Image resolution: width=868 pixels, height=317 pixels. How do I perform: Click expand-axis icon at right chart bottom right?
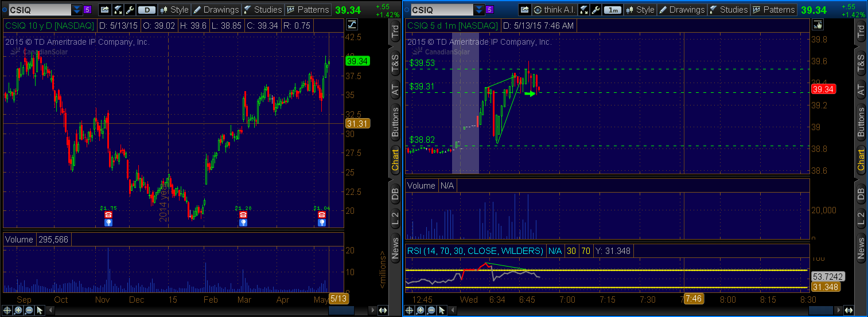(847, 310)
